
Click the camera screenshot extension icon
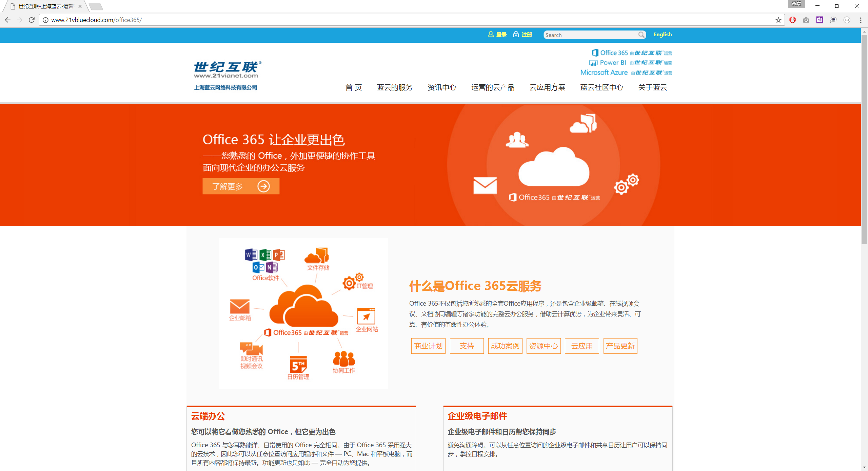[806, 20]
